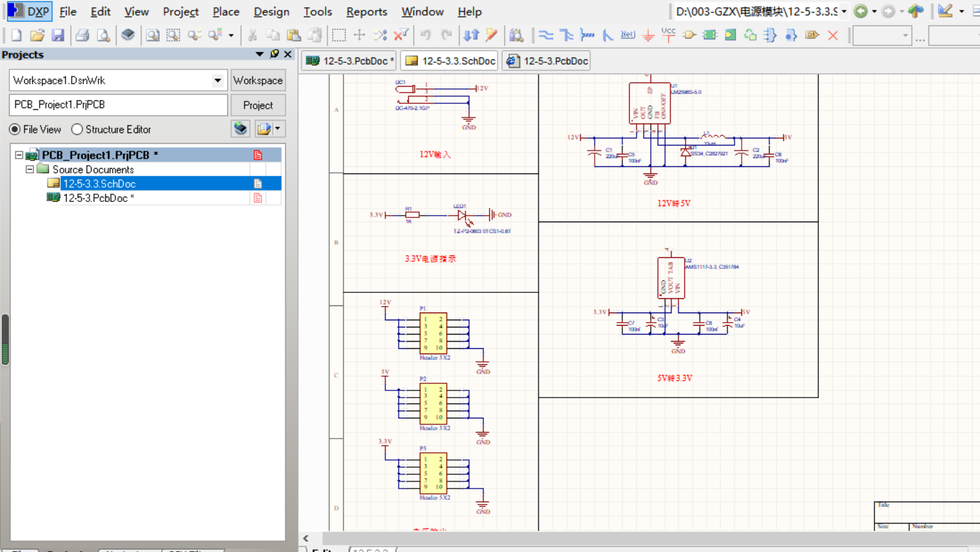
Task: Open the Design menu
Action: tap(271, 11)
